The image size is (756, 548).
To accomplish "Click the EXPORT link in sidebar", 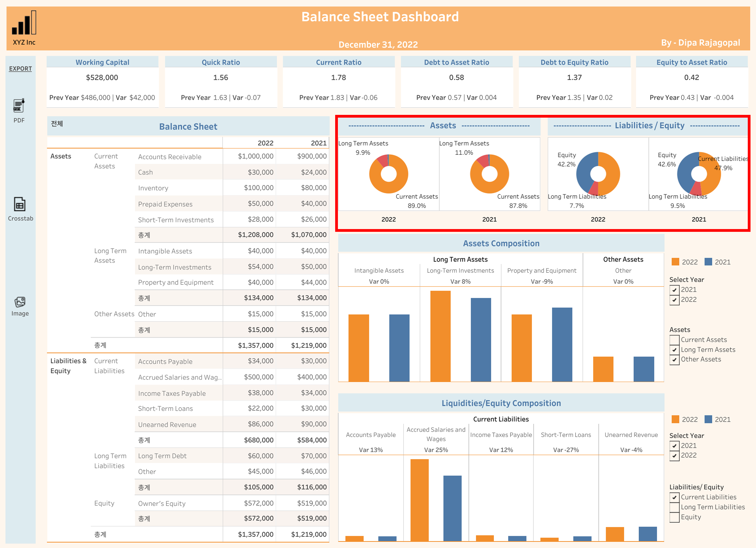I will (x=20, y=69).
